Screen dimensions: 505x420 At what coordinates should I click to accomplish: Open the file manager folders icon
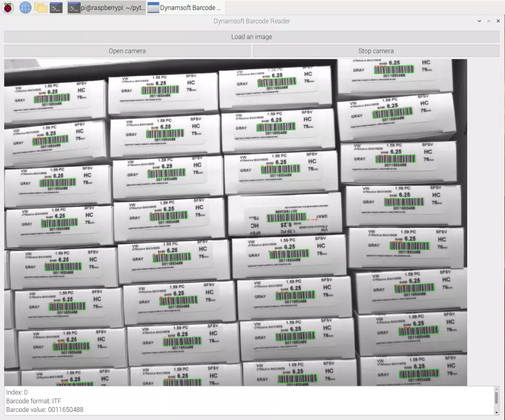pos(41,8)
